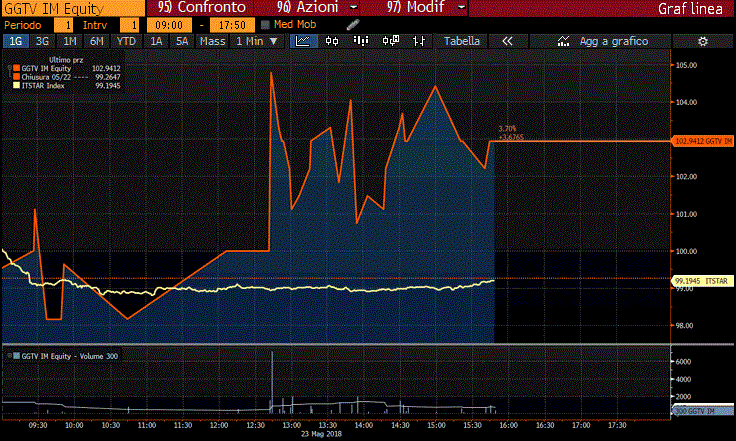Select the Graf linea tab
Screen dimensions: 736x441
[x=690, y=8]
